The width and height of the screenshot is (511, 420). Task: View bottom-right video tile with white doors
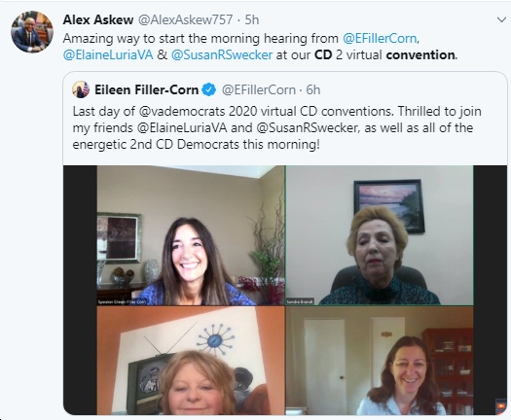tap(380, 361)
